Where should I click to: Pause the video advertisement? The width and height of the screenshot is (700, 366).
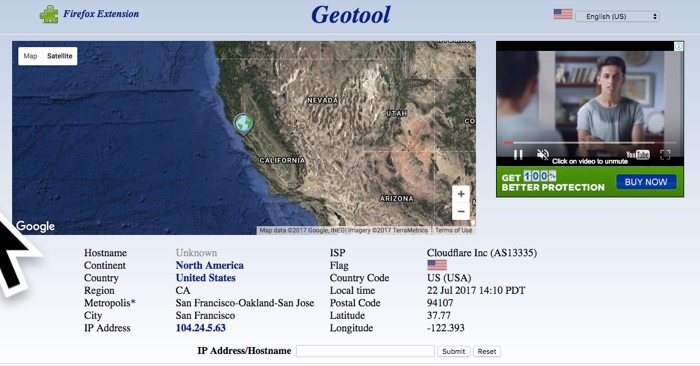pyautogui.click(x=518, y=154)
